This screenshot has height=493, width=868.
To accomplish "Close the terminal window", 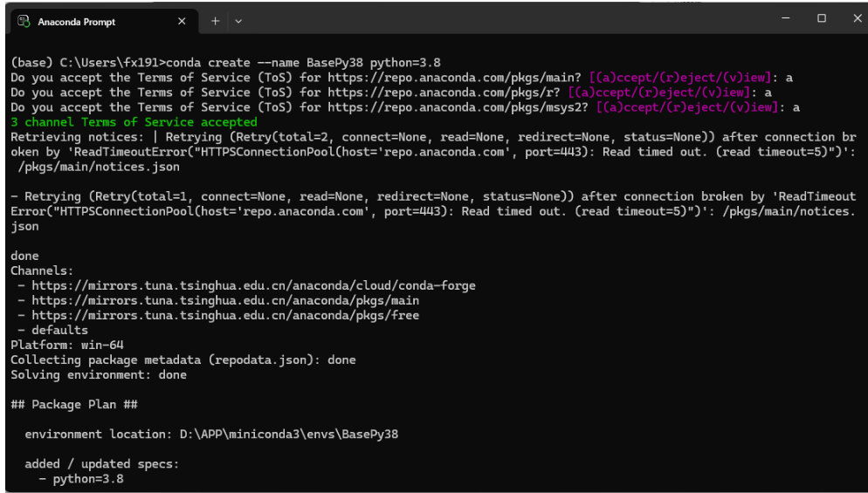I will 857,18.
